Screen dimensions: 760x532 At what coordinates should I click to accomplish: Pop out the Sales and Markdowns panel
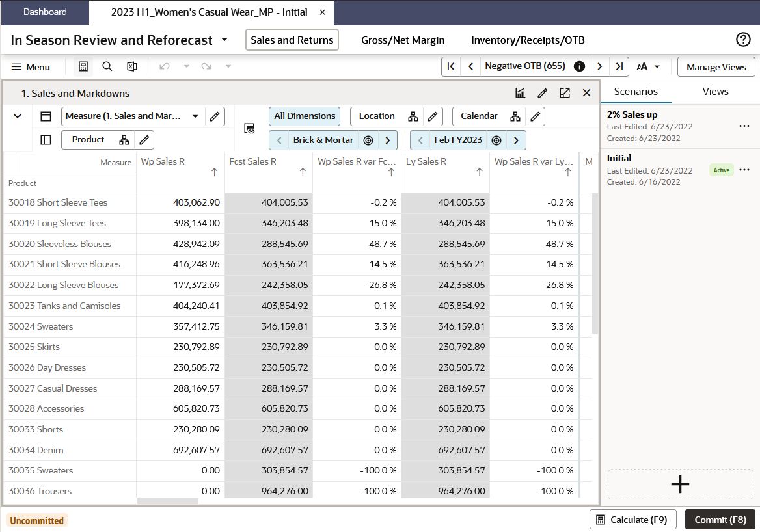click(x=565, y=93)
